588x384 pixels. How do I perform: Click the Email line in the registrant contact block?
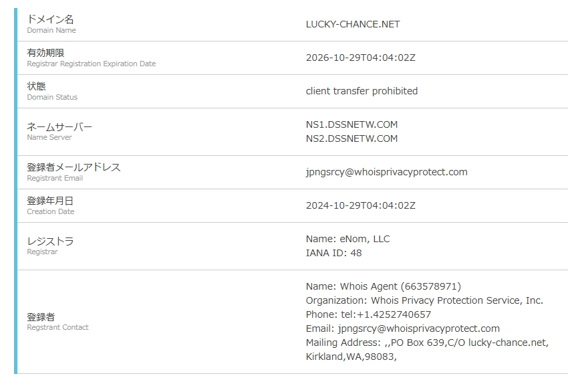(402, 328)
